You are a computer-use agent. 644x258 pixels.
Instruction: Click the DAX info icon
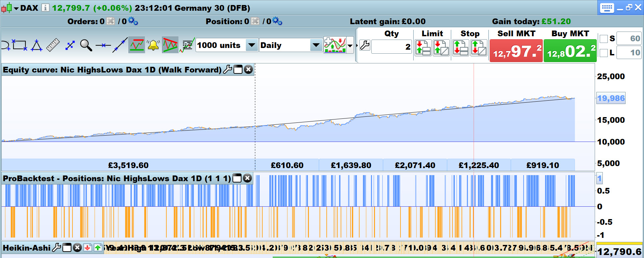[x=45, y=8]
